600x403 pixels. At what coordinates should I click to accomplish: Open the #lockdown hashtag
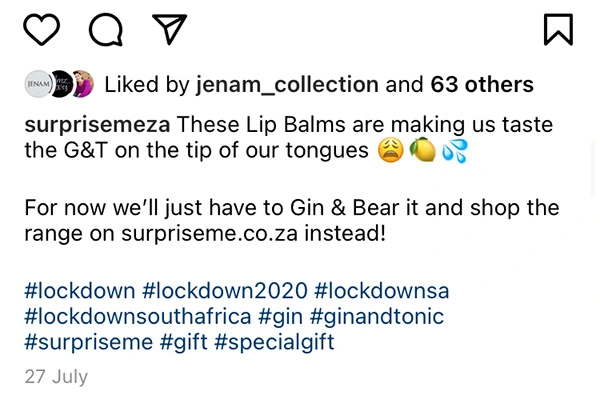point(79,291)
